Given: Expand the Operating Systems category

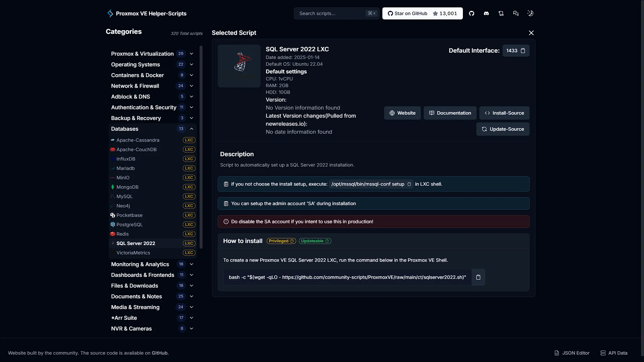Looking at the screenshot, I should point(153,64).
